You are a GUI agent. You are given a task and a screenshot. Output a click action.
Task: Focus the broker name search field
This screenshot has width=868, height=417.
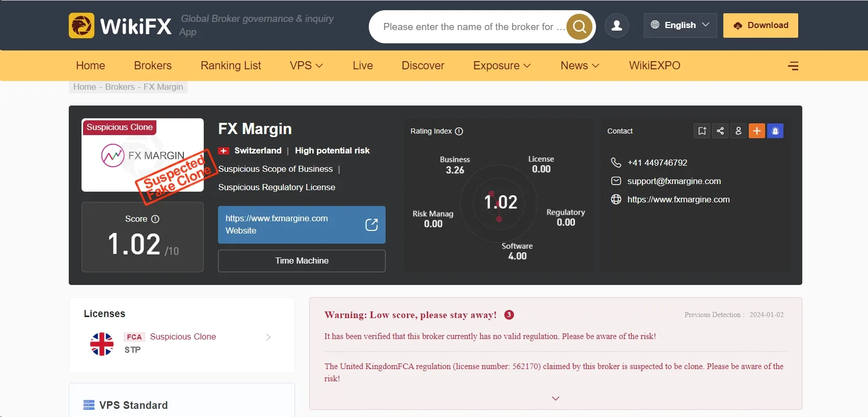click(x=474, y=27)
